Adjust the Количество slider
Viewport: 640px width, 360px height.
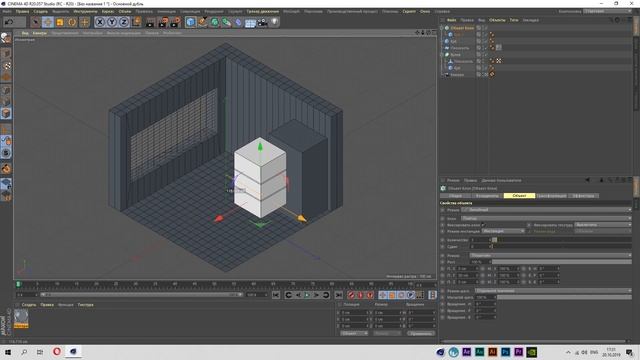point(563,240)
